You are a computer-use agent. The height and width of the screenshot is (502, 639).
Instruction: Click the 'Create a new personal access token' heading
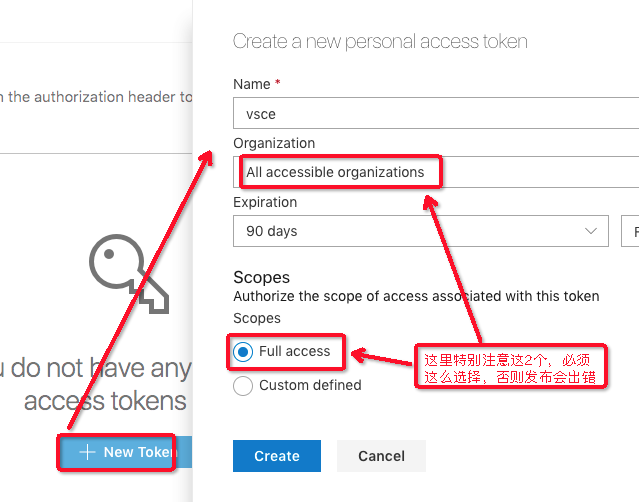point(380,41)
